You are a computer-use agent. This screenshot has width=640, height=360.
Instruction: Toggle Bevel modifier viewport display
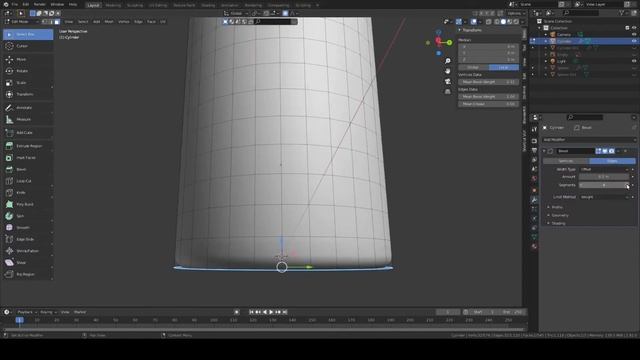pos(605,151)
